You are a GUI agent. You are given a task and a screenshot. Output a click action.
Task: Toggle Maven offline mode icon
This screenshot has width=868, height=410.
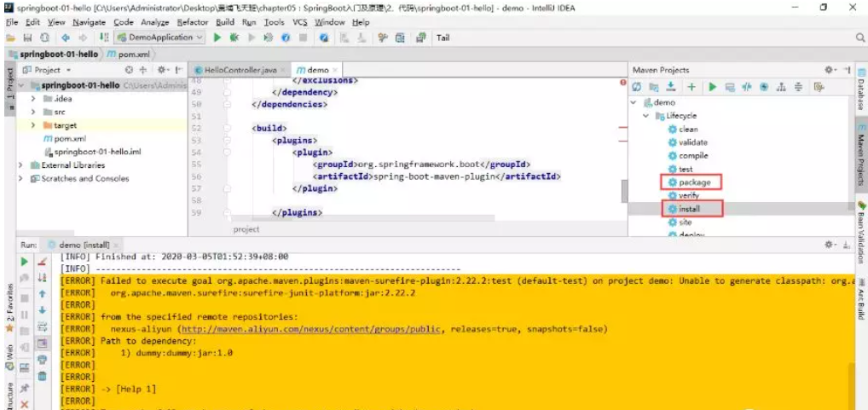click(747, 87)
